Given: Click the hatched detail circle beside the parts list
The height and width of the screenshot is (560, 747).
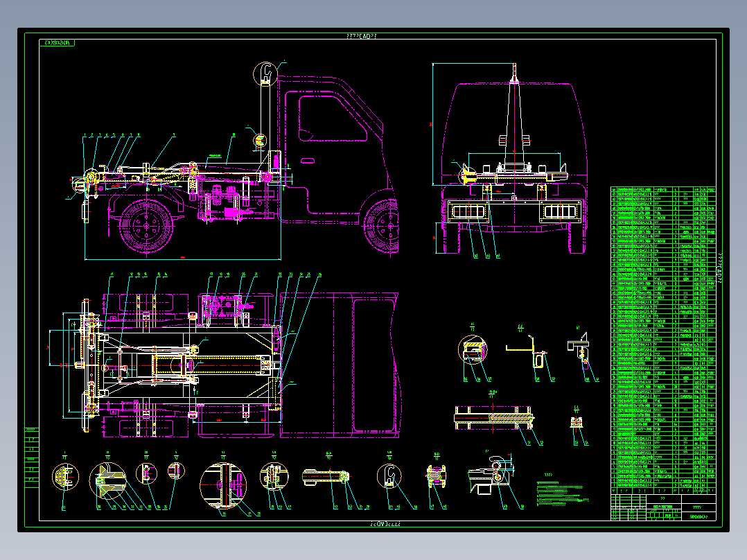Looking at the screenshot, I should click(473, 349).
